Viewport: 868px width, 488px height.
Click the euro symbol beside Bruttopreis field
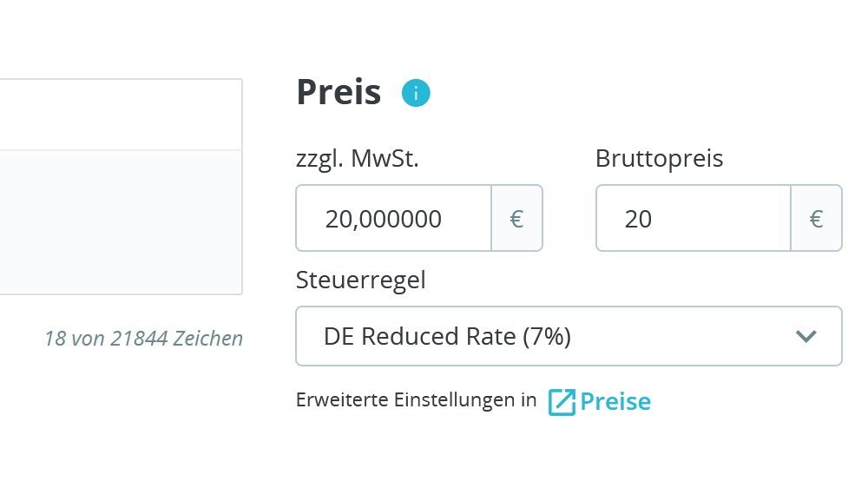816,219
